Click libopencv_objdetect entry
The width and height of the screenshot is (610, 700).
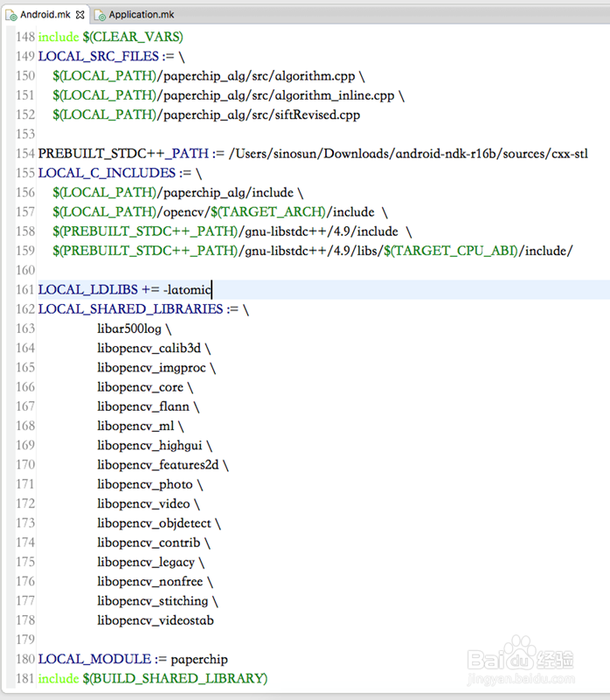coord(154,523)
